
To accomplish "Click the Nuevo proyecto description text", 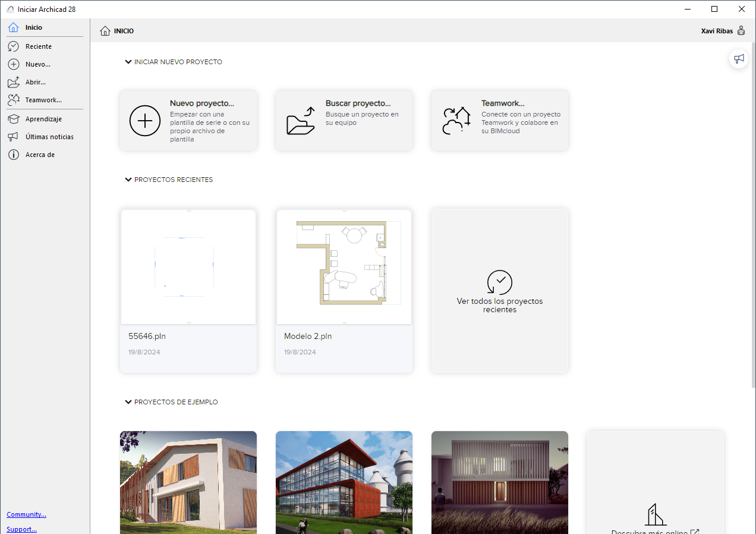I will click(210, 127).
